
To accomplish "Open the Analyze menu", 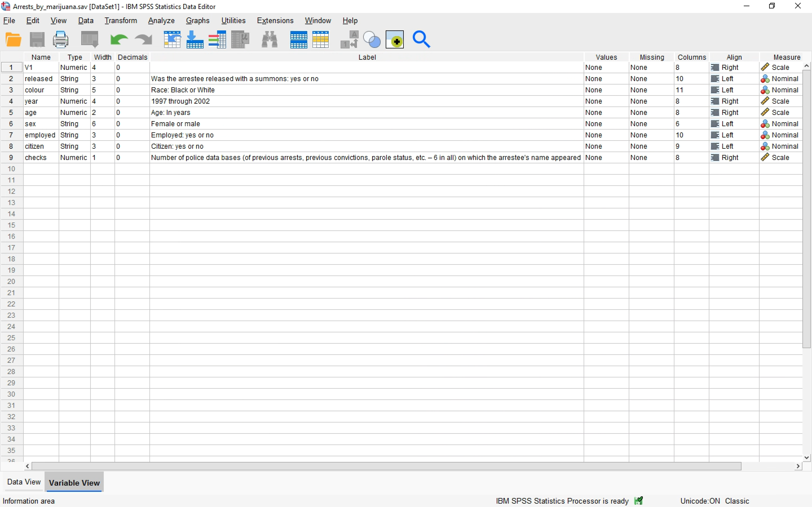I will pyautogui.click(x=161, y=21).
